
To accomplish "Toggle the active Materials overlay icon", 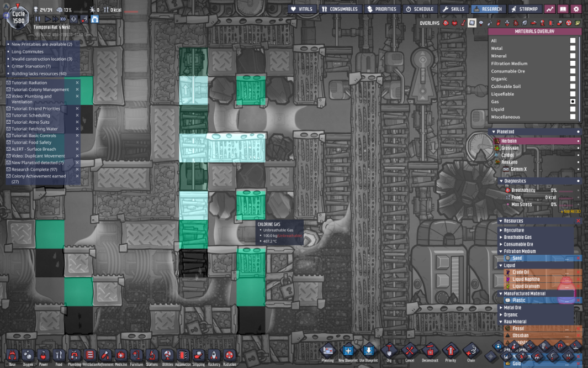I will coord(472,23).
